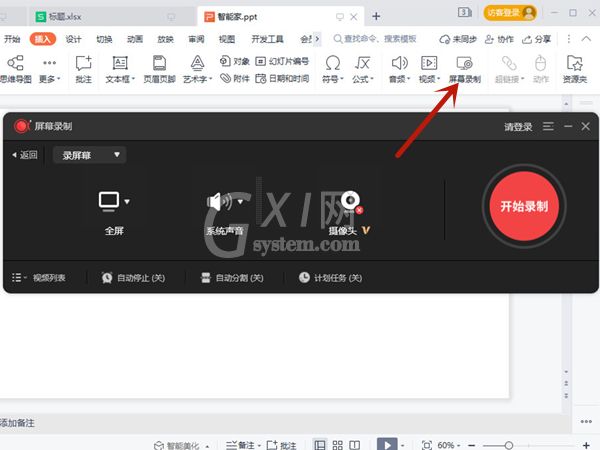Viewport: 600px width, 450px height.
Task: Switch to the 动画 ribbon tab
Action: point(135,39)
